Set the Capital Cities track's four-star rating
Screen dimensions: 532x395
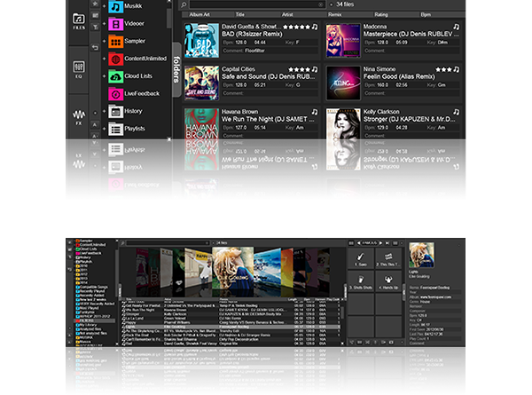(300, 69)
